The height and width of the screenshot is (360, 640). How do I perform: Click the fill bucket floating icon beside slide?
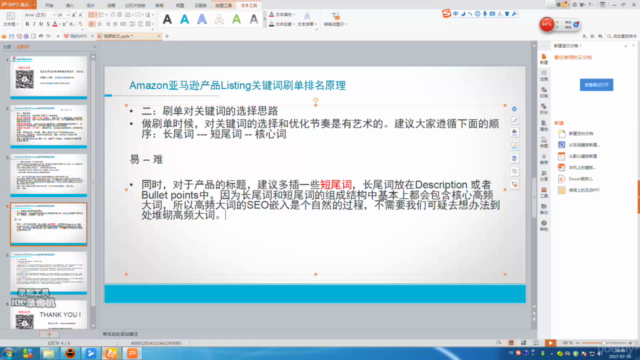pos(514,132)
